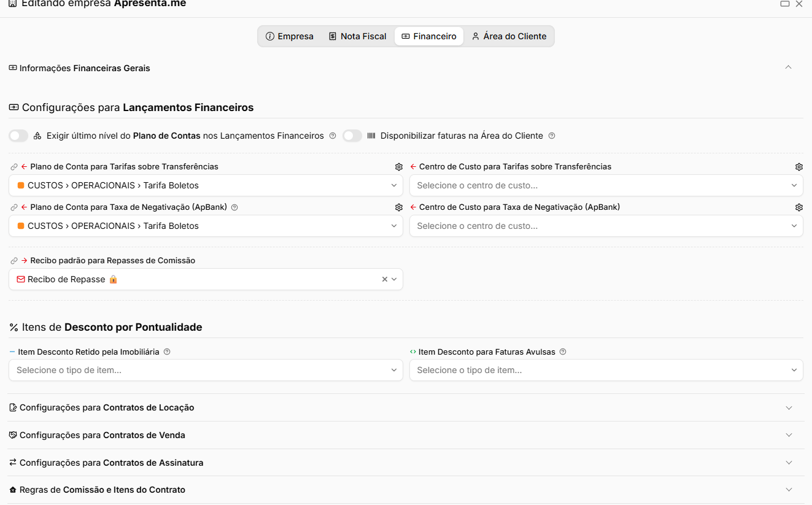Show help for Item Desconto para Faturas Avulsas
Image resolution: width=812 pixels, height=505 pixels.
tap(563, 352)
